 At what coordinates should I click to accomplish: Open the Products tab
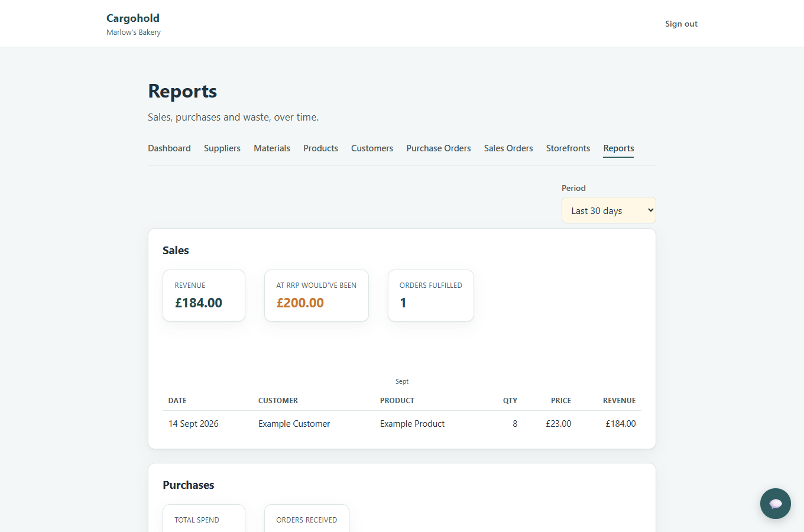[x=320, y=148]
